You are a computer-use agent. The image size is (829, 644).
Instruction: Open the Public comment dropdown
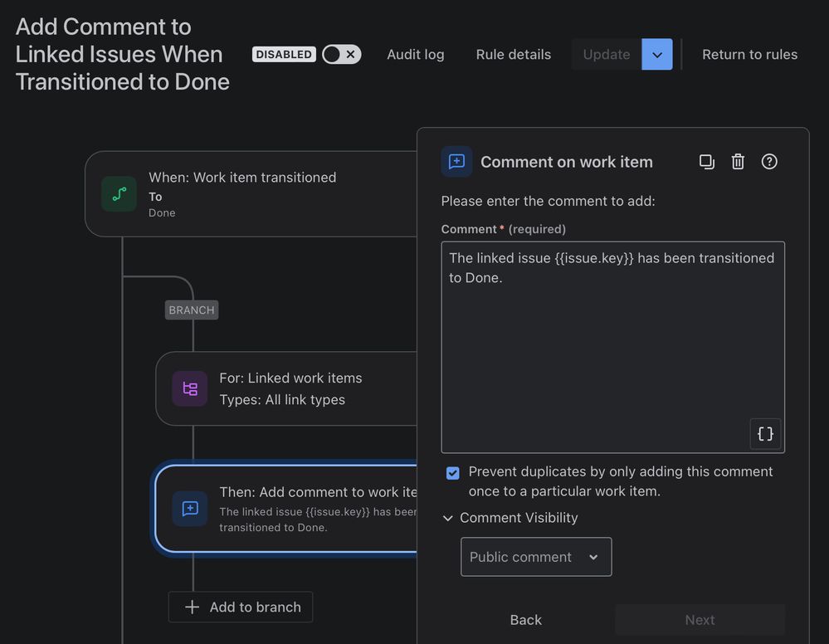tap(536, 557)
